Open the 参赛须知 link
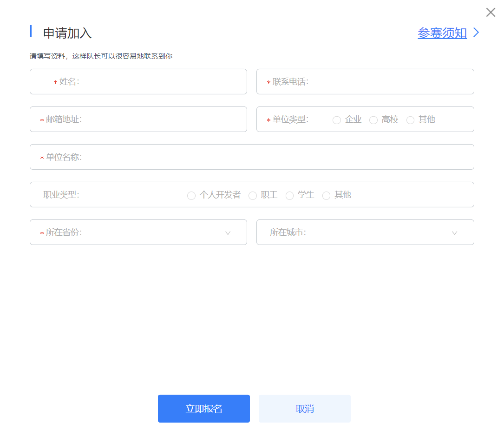The height and width of the screenshot is (444, 504). [442, 33]
